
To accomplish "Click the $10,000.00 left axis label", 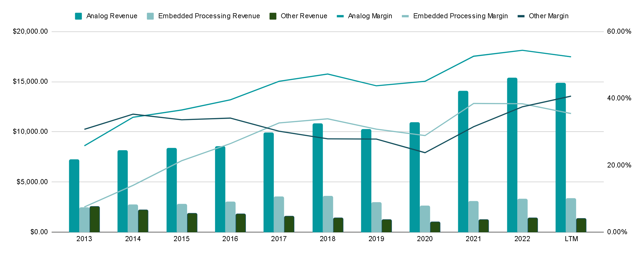I will point(30,132).
